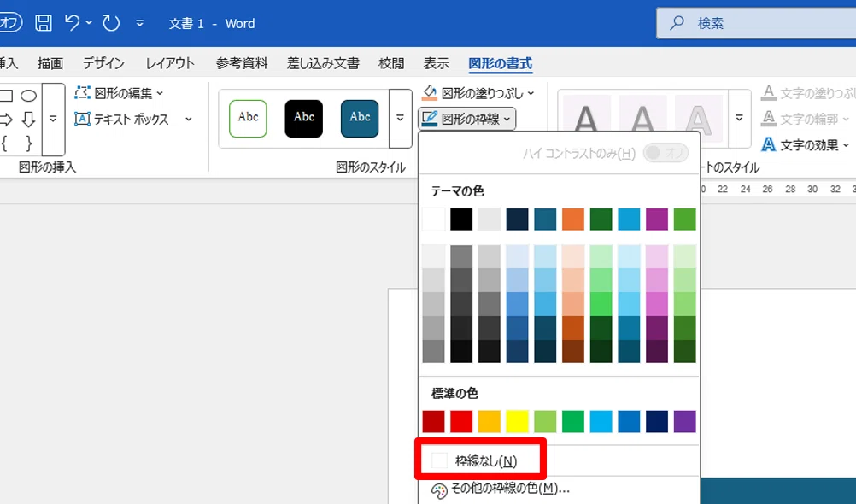Screen dimensions: 856x504
Task: Pick light blue theme color swatch
Action: 629,220
